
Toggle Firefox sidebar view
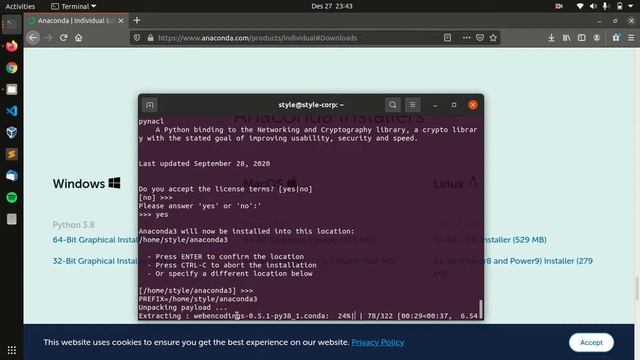(582, 38)
